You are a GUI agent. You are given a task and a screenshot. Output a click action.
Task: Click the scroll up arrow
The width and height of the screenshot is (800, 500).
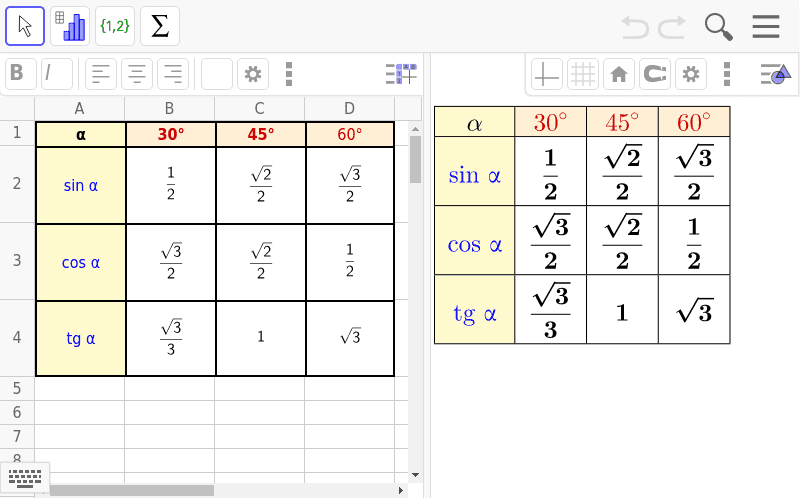[415, 129]
